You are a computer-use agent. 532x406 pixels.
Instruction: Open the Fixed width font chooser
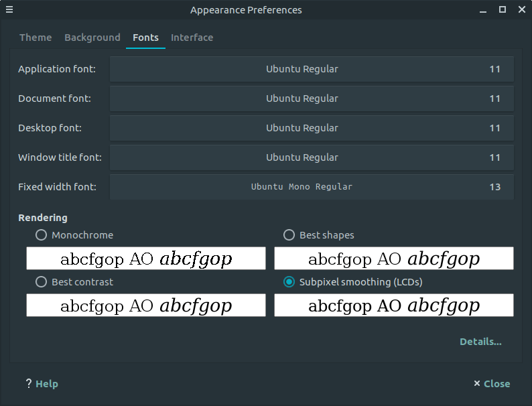tap(312, 187)
